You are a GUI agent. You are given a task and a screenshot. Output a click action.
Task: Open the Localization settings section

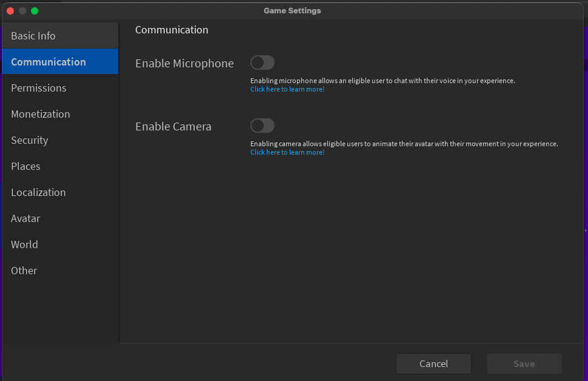click(x=38, y=192)
